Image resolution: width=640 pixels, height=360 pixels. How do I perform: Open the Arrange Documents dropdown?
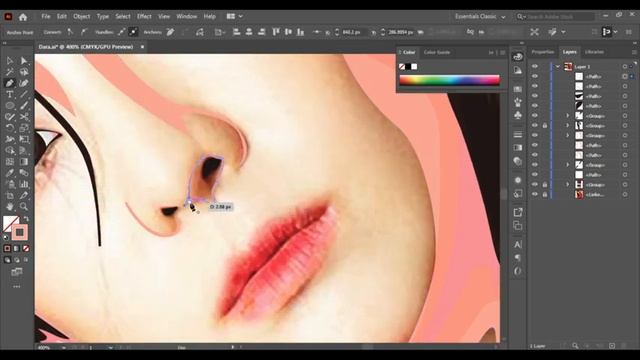tap(235, 16)
